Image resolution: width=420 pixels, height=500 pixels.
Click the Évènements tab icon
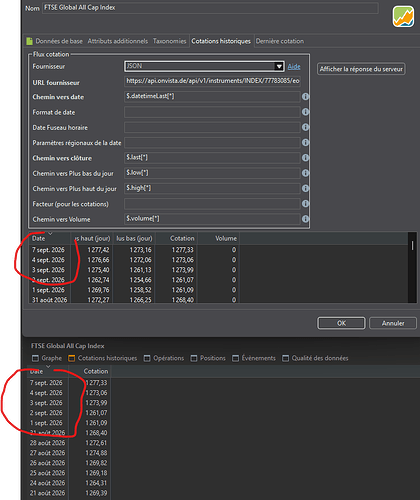(x=235, y=358)
